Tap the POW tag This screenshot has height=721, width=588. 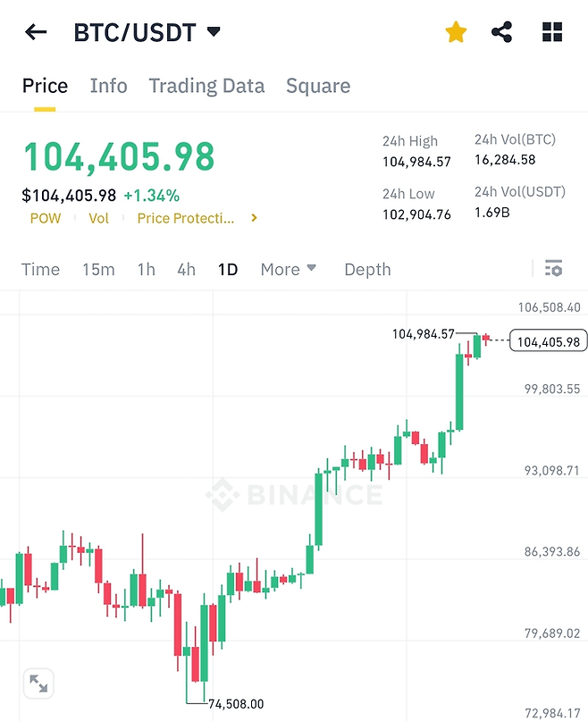[x=46, y=218]
